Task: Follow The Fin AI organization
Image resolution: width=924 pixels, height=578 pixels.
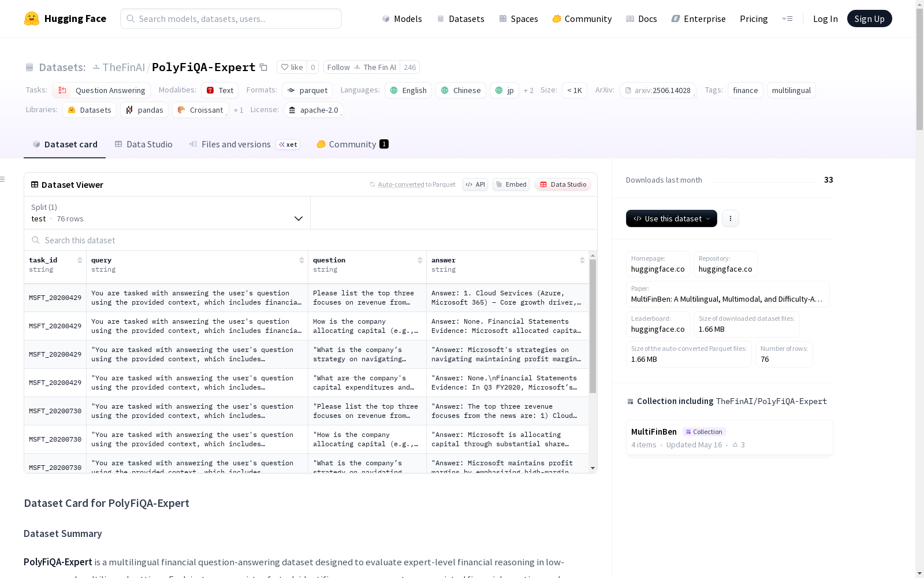Action: pyautogui.click(x=362, y=67)
